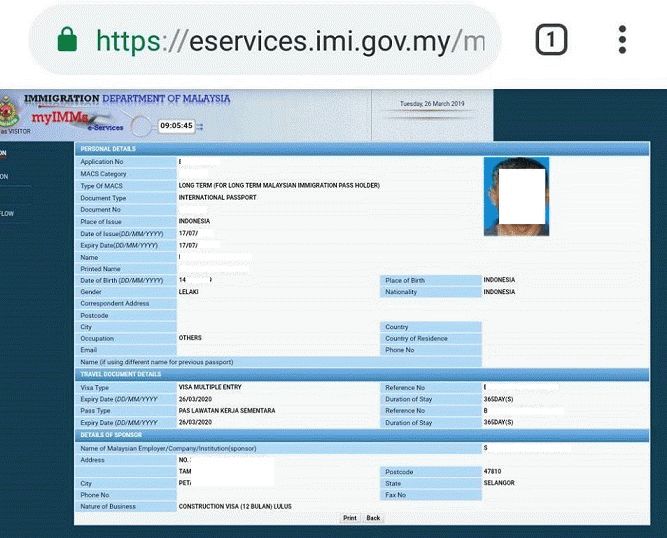Click the Tuesday, 26 March 2019 date
The height and width of the screenshot is (538, 667).
[x=431, y=104]
